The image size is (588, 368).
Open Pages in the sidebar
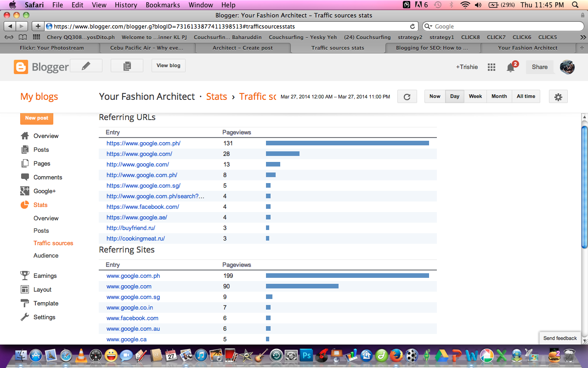(42, 163)
